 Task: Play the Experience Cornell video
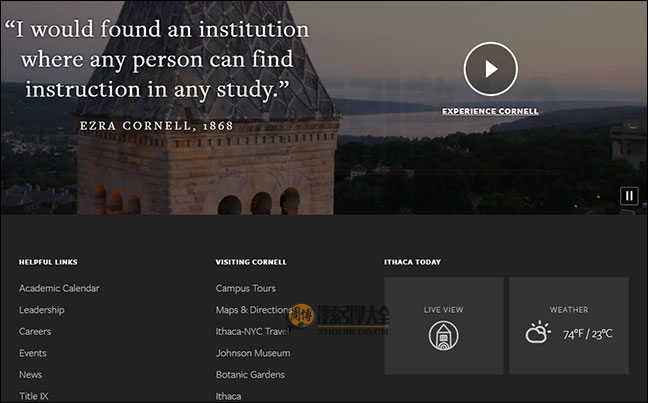[491, 69]
